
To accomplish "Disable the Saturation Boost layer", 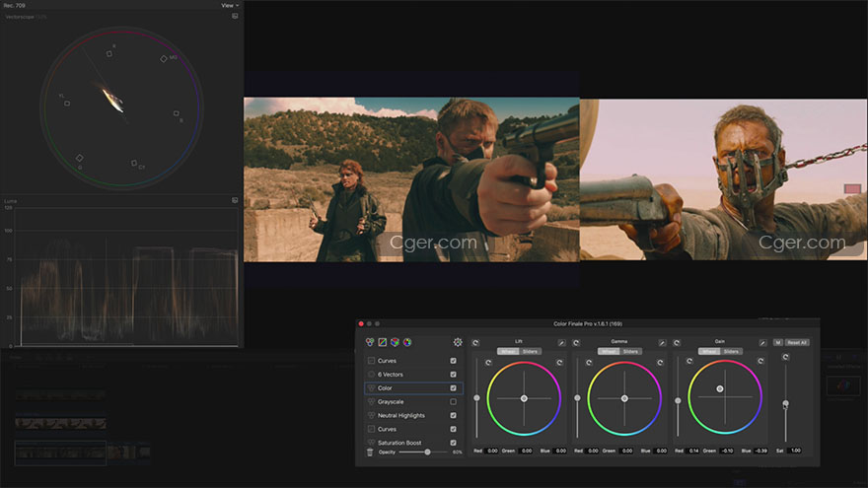I will (454, 443).
